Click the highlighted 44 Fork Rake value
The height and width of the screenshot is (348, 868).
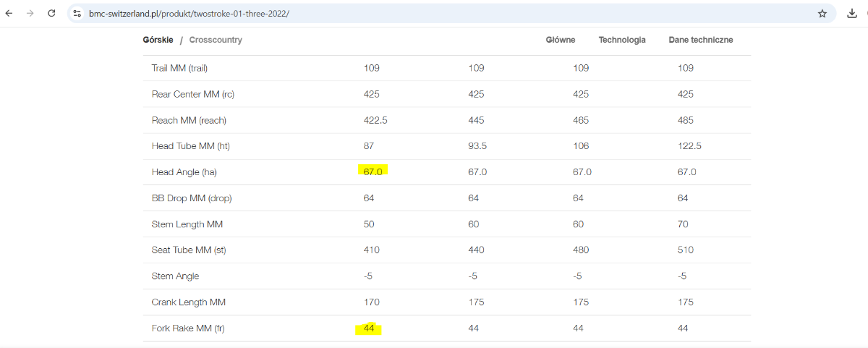click(369, 328)
